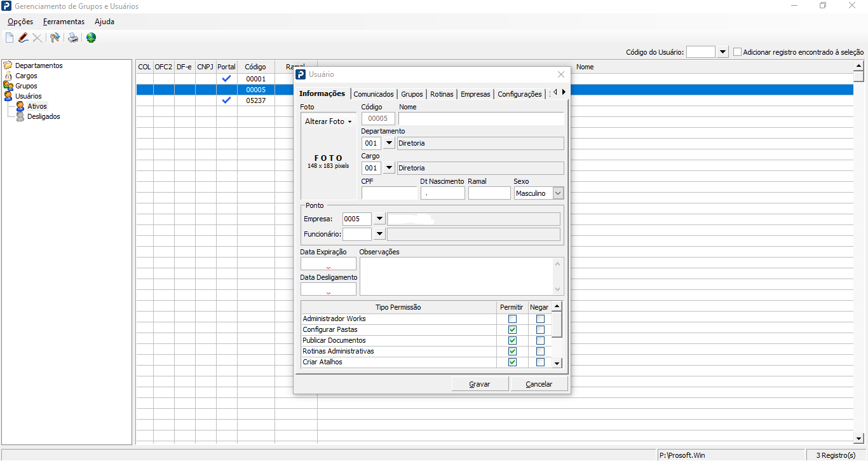This screenshot has height=461, width=868.
Task: Click the green globe upload icon
Action: 92,38
